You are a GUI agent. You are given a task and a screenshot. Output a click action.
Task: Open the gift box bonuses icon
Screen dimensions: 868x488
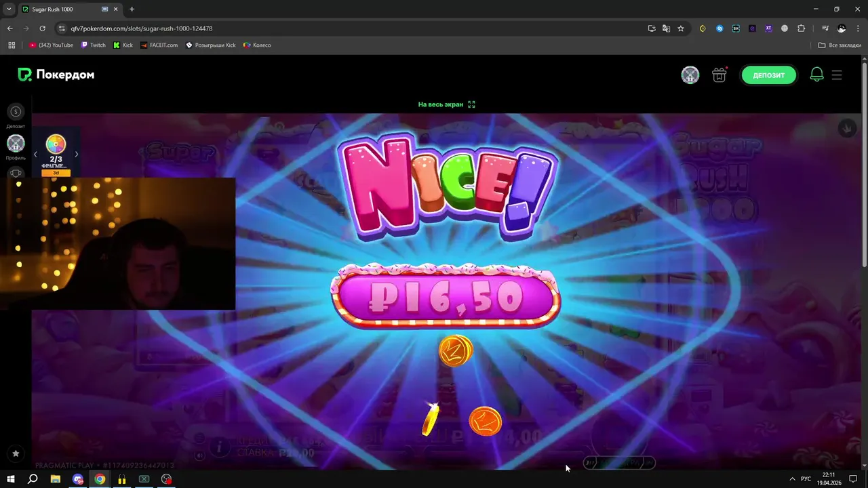[x=719, y=75]
